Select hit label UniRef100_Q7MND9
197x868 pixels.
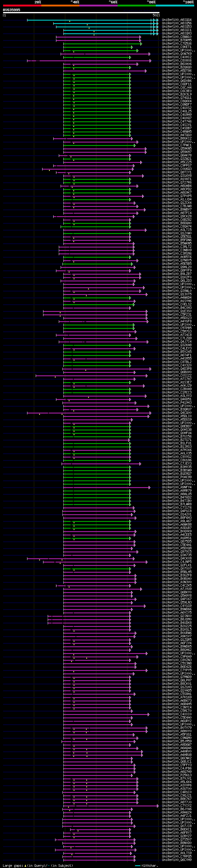pyautogui.click(x=177, y=676)
